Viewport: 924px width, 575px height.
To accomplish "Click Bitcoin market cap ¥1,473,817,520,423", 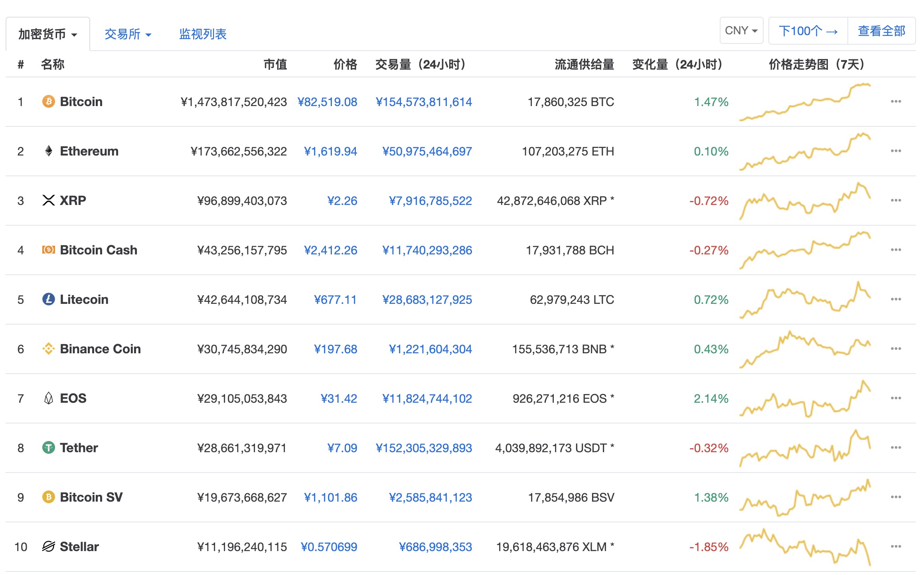I will [x=234, y=102].
